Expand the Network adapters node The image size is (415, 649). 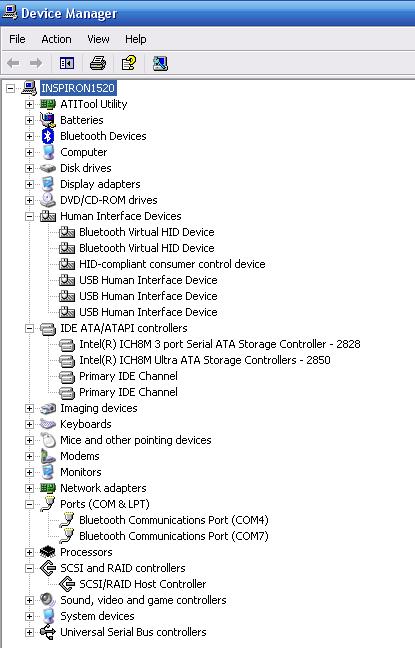coord(29,488)
